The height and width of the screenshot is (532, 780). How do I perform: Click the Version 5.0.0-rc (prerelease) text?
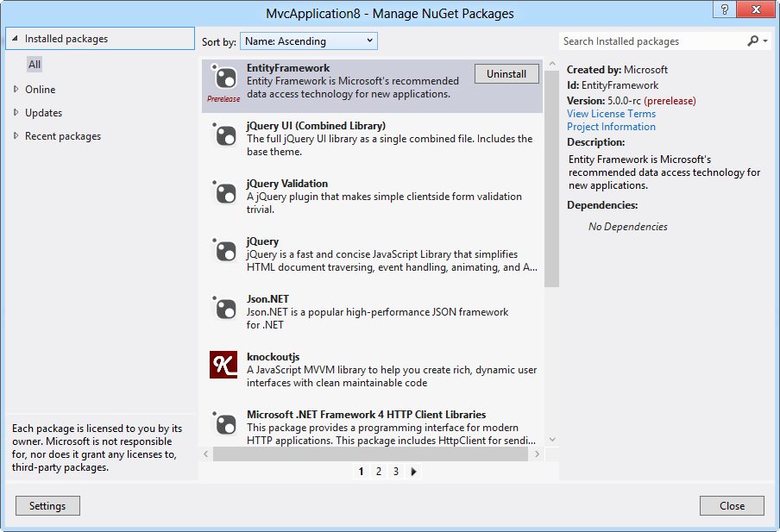pos(632,101)
